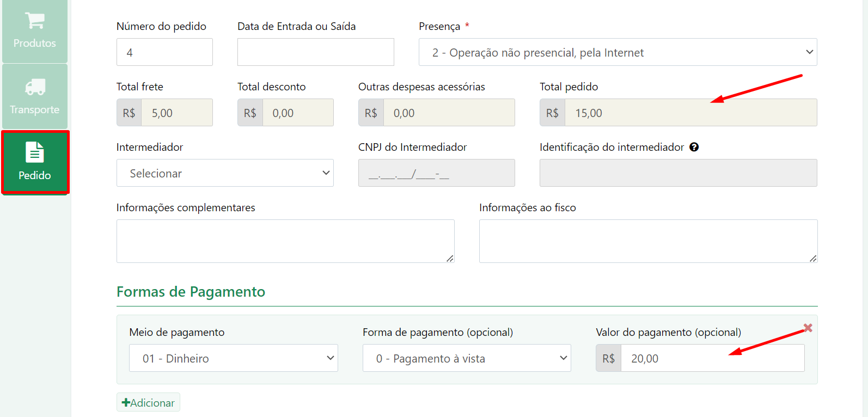Grab the Informações ao fisco resize handle
Viewport: 868px width, 417px height.
(813, 259)
